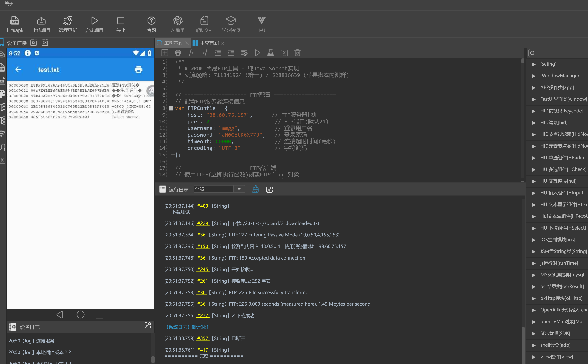Click the editor print icon

pyautogui.click(x=178, y=53)
